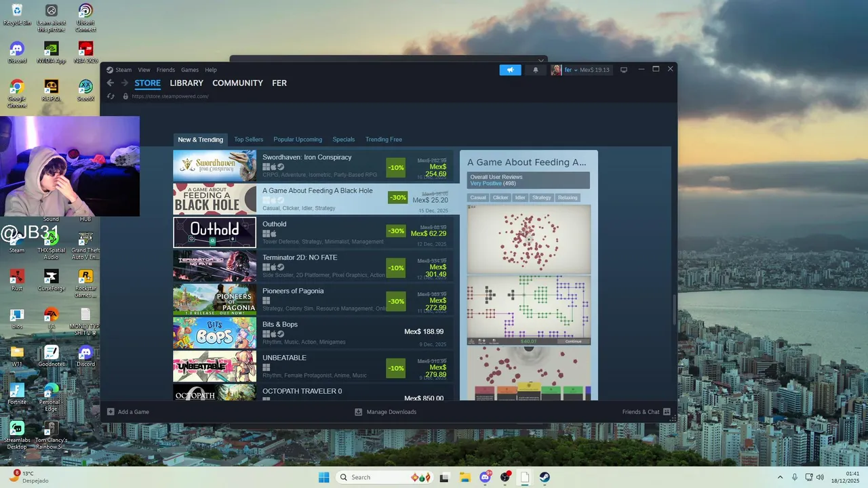Click the plus icon for Add a Game
The width and height of the screenshot is (868, 488).
(111, 411)
